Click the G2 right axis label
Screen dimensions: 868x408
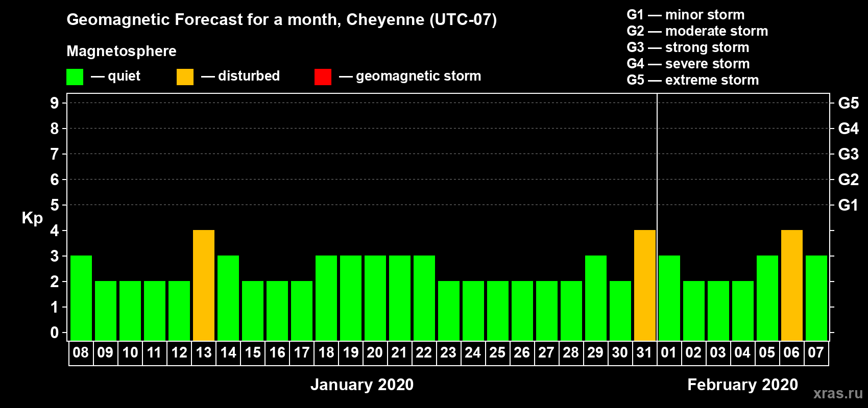pyautogui.click(x=849, y=180)
